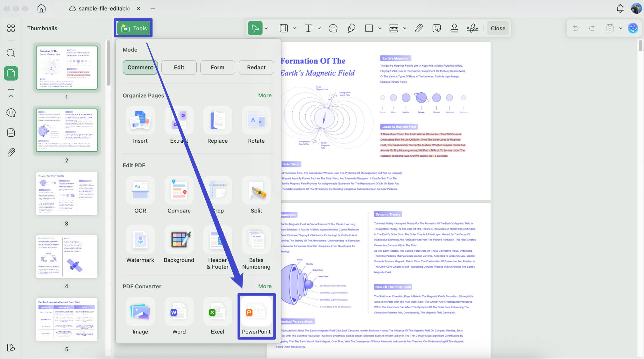Expand the cursor tool dropdown arrow
Screen dimensions: 644x359
(266, 28)
